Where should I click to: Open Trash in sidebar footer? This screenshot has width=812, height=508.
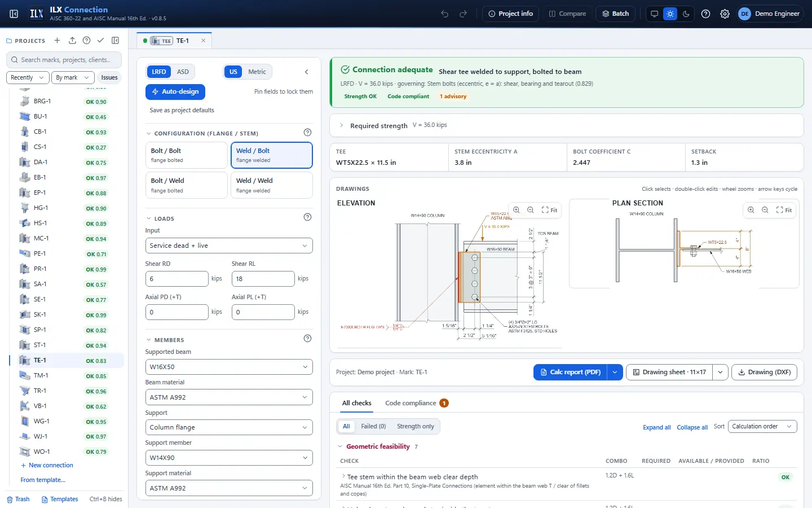point(18,500)
